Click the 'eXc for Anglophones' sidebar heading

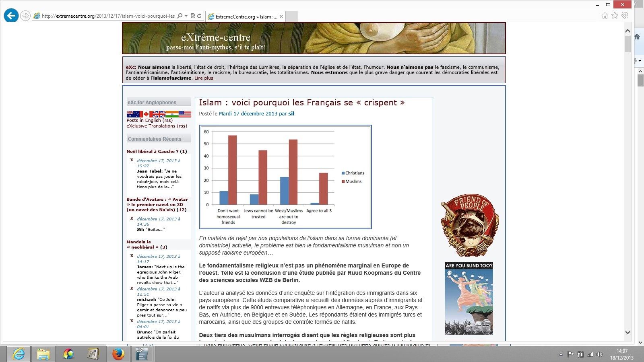tap(159, 102)
